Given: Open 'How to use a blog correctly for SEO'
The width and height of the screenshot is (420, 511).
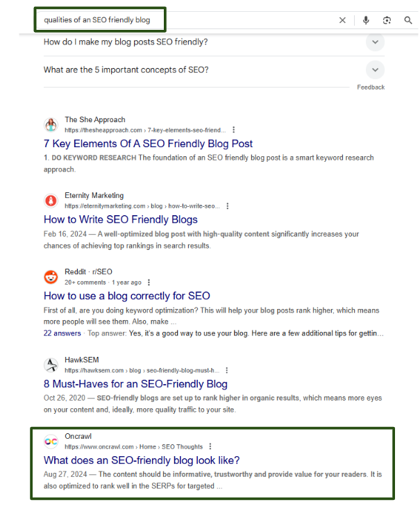Looking at the screenshot, I should coord(127,296).
